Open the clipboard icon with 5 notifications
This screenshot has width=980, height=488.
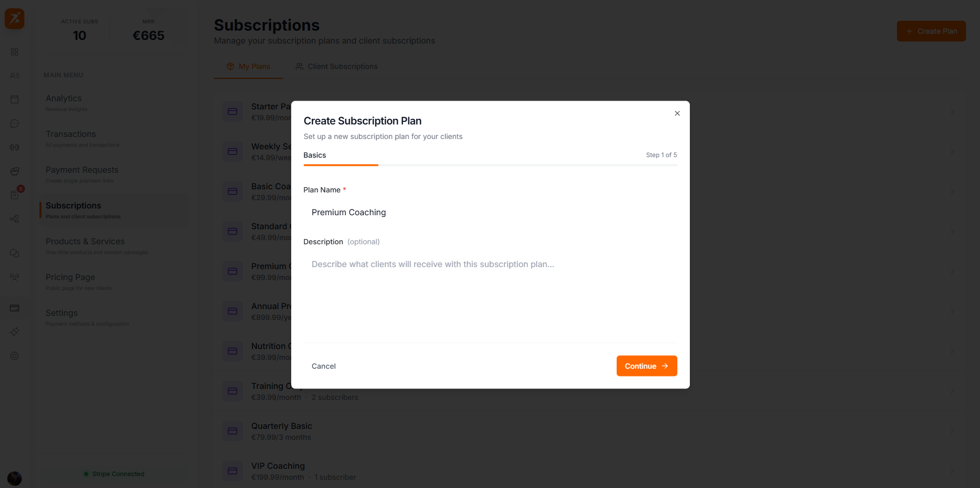coord(15,195)
